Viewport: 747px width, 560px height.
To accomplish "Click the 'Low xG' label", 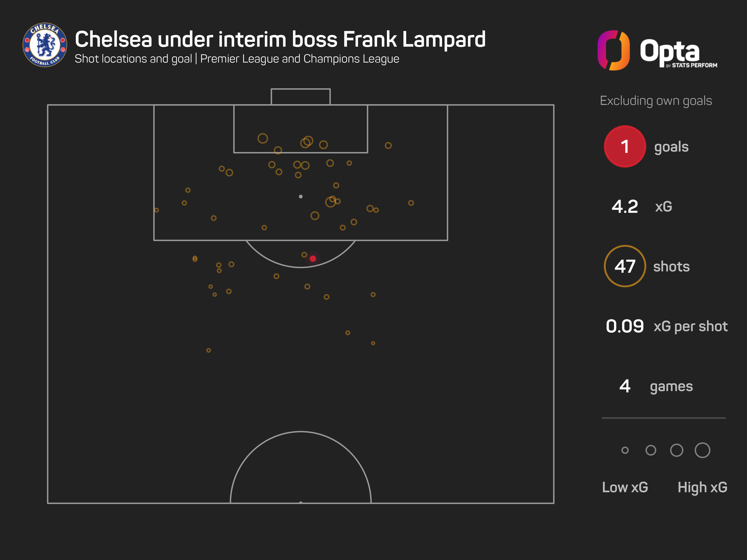I will pyautogui.click(x=625, y=487).
